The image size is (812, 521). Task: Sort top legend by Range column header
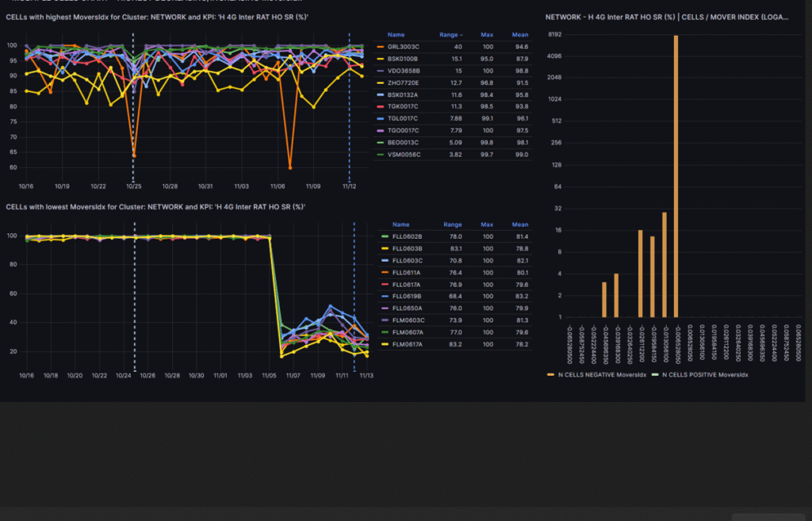[x=451, y=35]
